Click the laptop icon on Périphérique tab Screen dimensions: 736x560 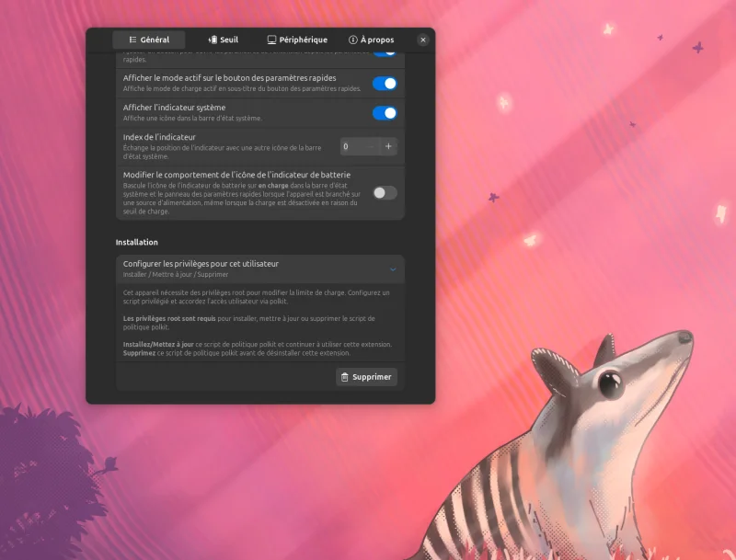point(271,40)
